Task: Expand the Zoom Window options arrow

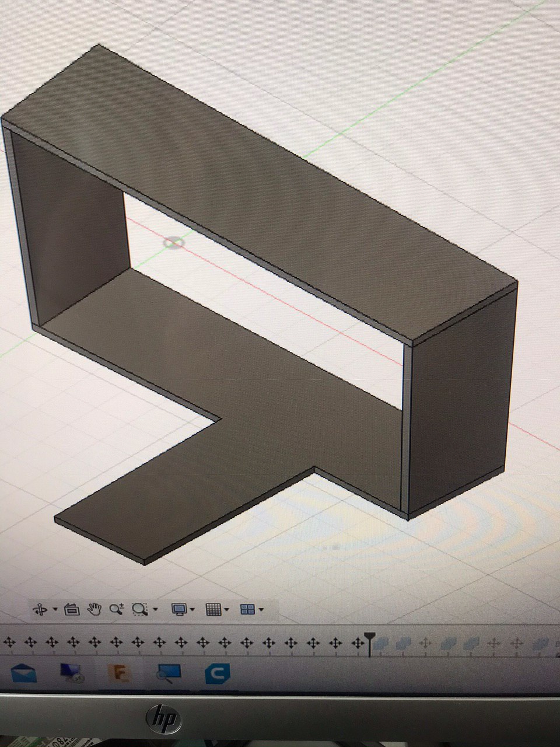Action: 155,610
